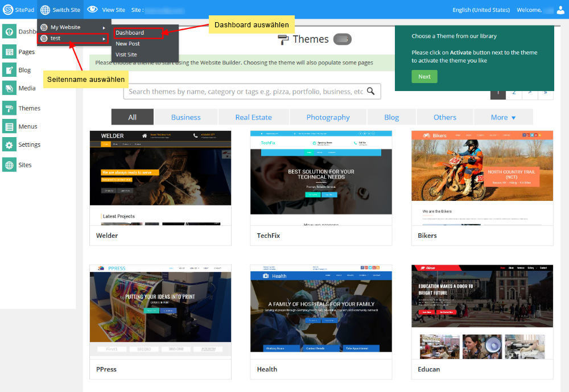Select the Blog category tab
Screen dimensions: 569x392
[x=391, y=117]
